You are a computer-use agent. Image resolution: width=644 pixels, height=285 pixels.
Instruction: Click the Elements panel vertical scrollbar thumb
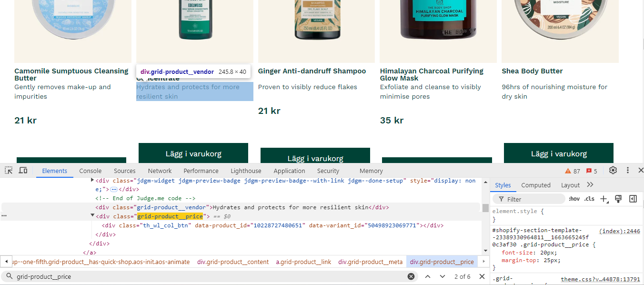tap(485, 208)
